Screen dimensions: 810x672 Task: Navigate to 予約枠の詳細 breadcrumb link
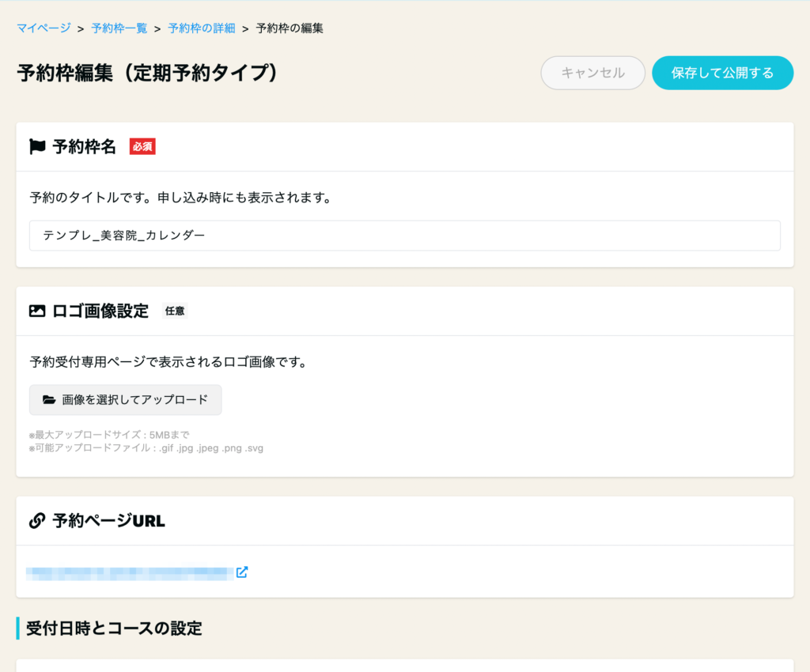pos(202,28)
